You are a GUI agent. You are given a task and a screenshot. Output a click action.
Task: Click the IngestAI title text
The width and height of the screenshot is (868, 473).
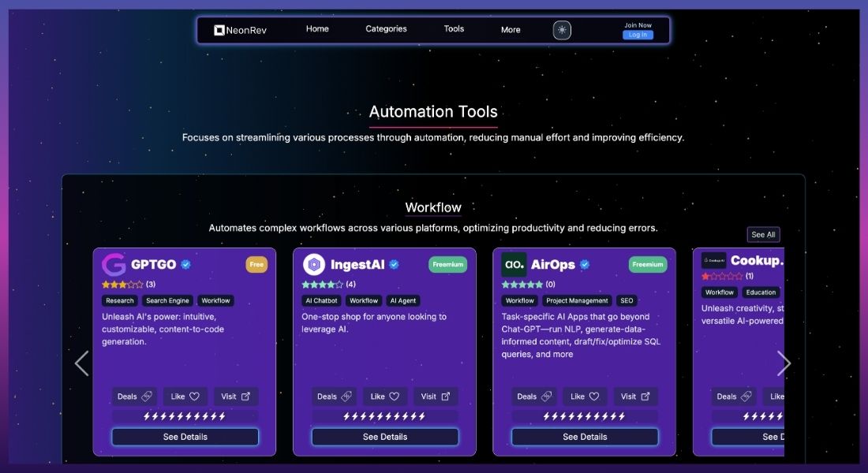357,264
